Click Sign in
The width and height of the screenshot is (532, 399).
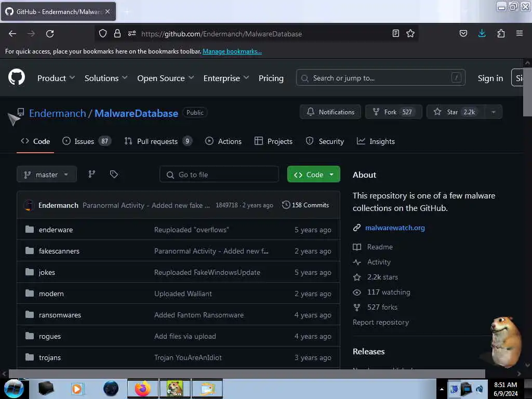point(490,78)
